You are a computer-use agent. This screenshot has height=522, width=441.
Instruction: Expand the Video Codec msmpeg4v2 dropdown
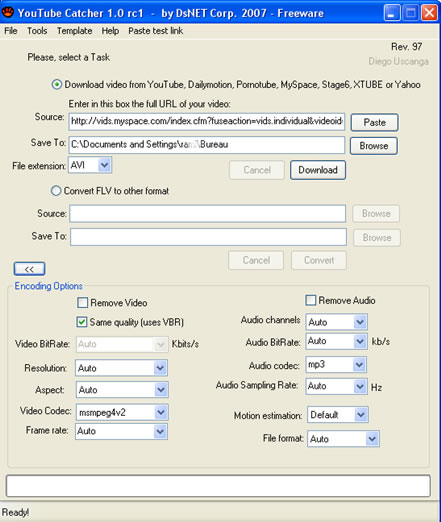pyautogui.click(x=161, y=412)
